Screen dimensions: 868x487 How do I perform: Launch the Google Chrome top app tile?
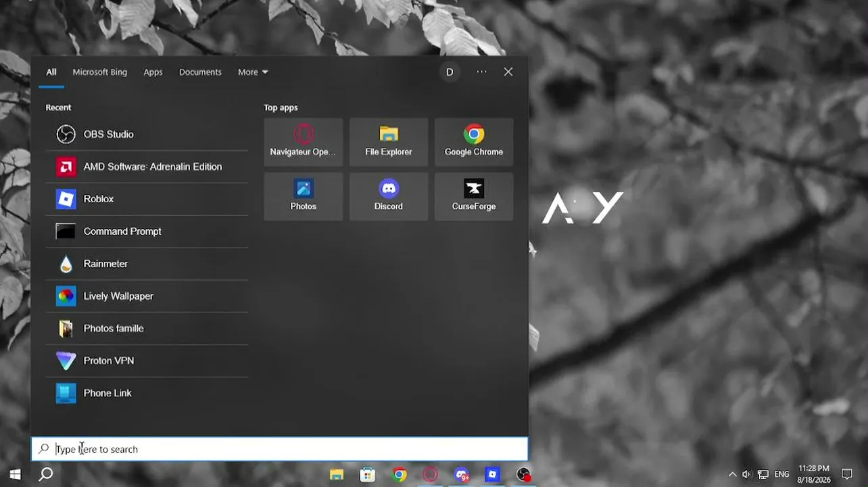pos(474,142)
